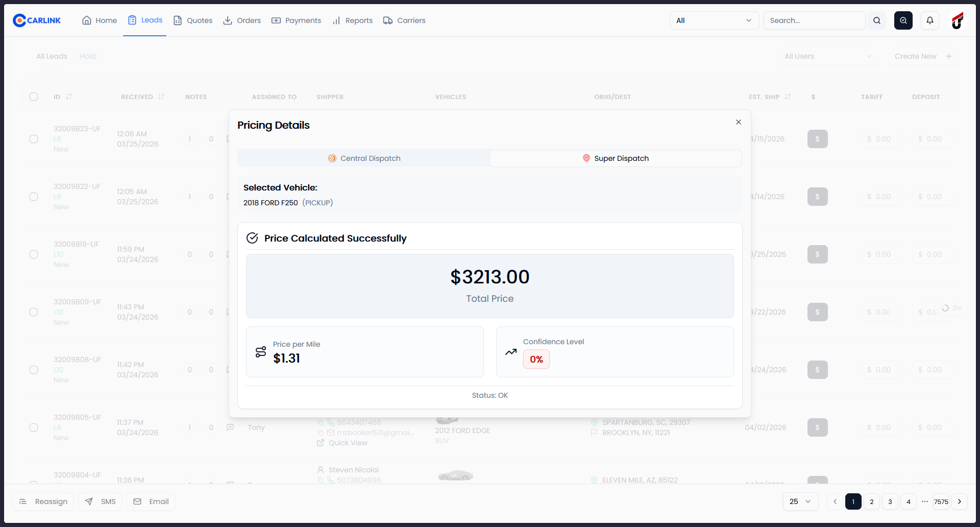The image size is (980, 527).
Task: Open the notifications bell
Action: 929,20
